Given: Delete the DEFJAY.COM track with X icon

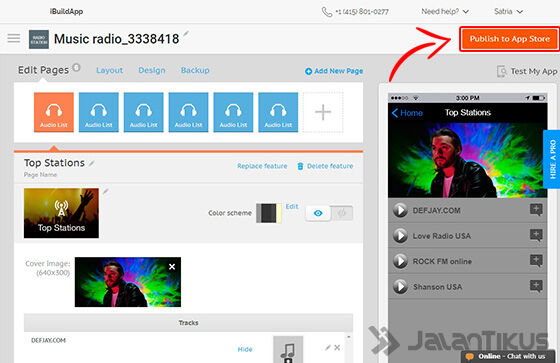Looking at the screenshot, I should [337, 347].
